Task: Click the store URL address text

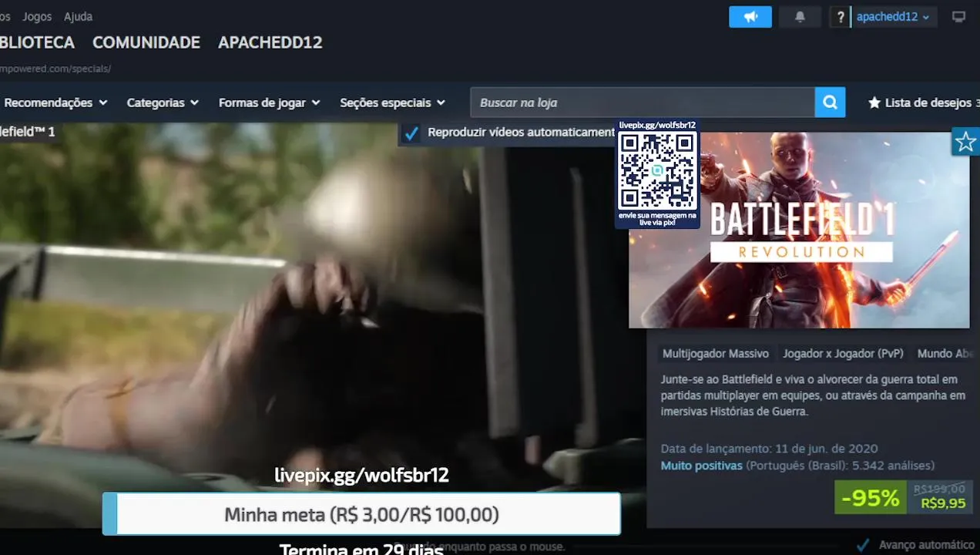Action: [55, 69]
